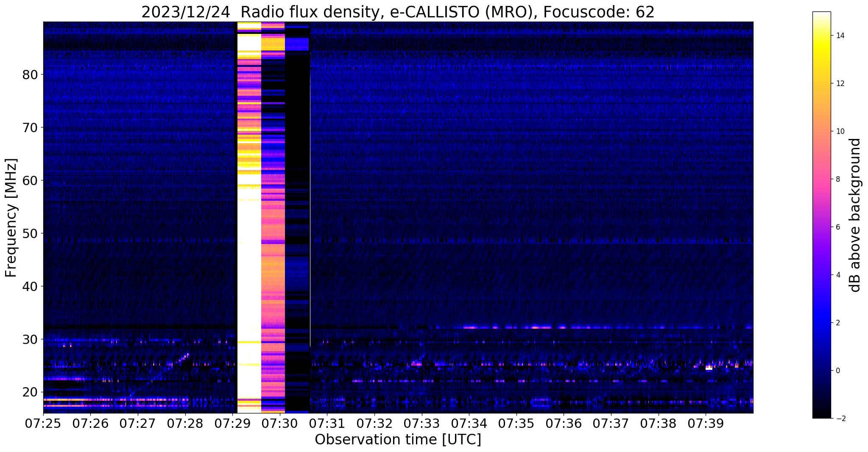Image resolution: width=868 pixels, height=452 pixels.
Task: Click the colorbar tick label 14
Action: tap(840, 36)
